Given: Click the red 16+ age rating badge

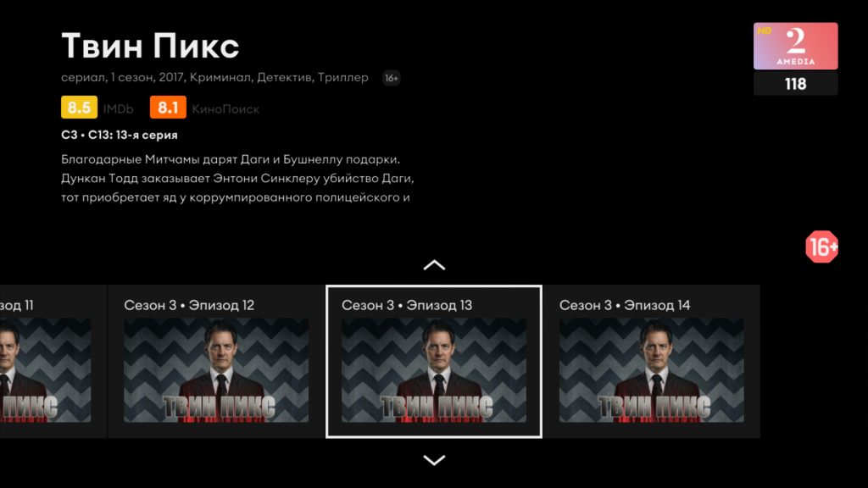Looking at the screenshot, I should [x=821, y=247].
